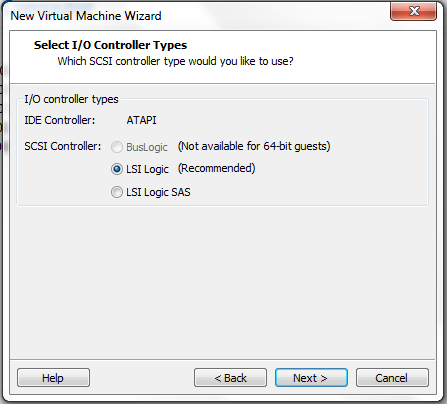
Task: Close the wizard with the red X button
Action: click(414, 12)
